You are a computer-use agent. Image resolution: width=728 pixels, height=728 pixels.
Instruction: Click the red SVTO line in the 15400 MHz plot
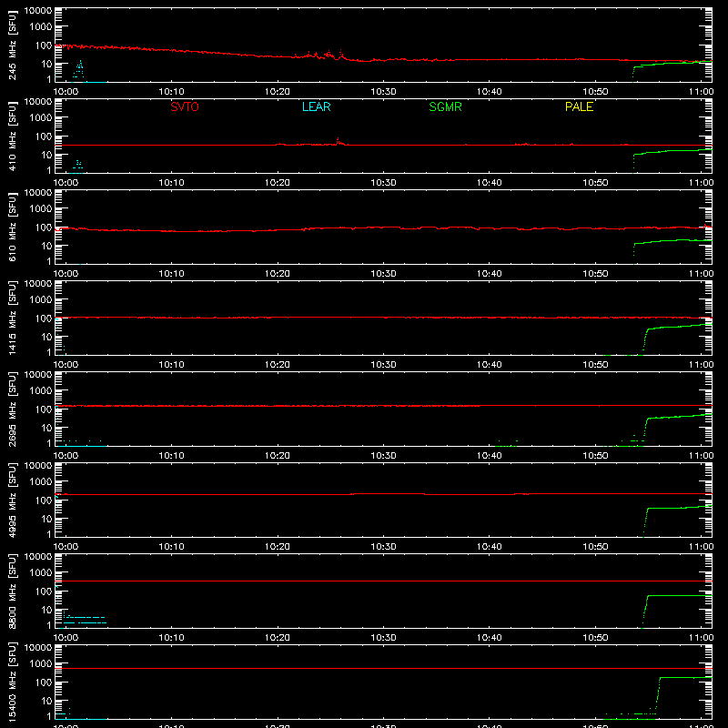pyautogui.click(x=383, y=669)
